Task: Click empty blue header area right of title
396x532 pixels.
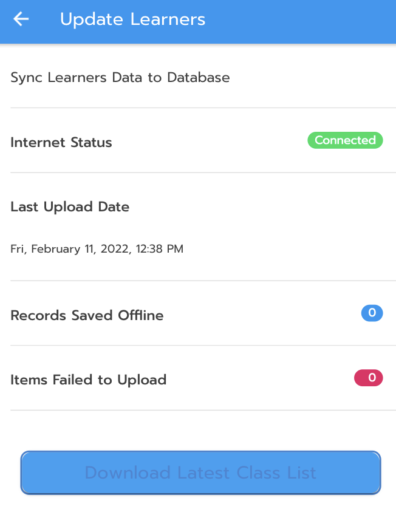Action: click(304, 21)
